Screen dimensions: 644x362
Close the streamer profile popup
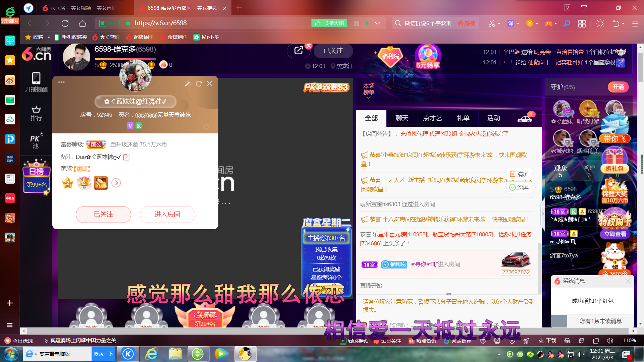[210, 83]
